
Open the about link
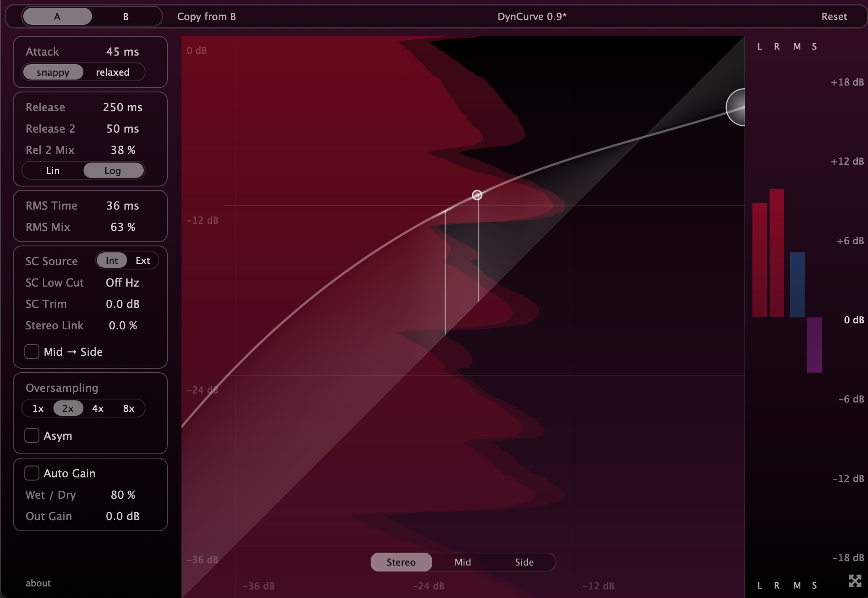point(38,583)
